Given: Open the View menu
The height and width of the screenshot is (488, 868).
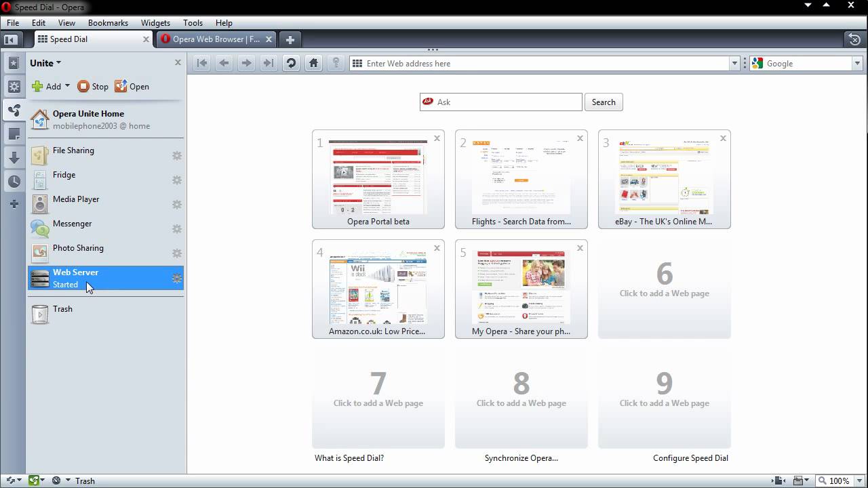Looking at the screenshot, I should [x=66, y=22].
